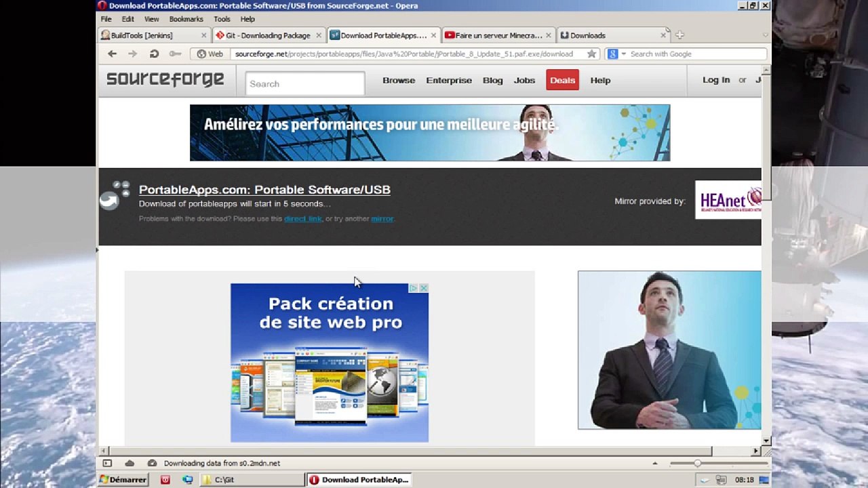Reload the current page
The height and width of the screenshot is (488, 868).
point(154,54)
